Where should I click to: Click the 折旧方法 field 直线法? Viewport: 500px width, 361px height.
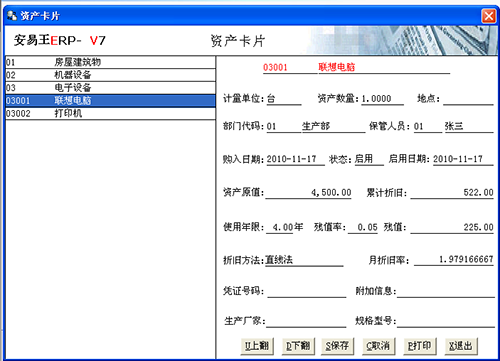(304, 260)
